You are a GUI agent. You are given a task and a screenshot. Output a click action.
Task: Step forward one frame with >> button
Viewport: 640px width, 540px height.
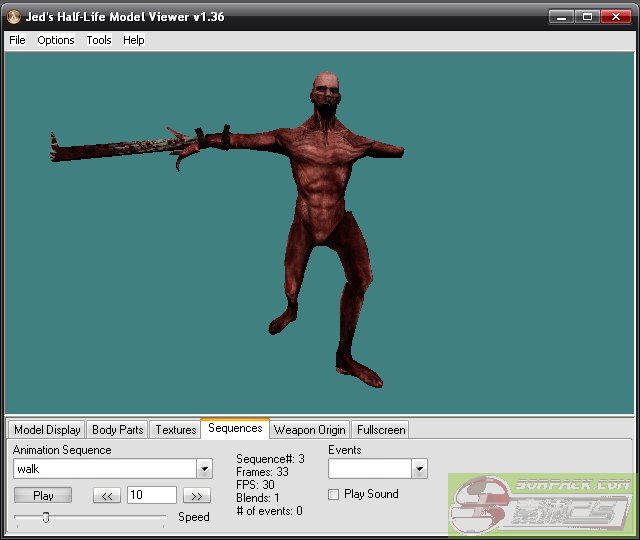[196, 496]
